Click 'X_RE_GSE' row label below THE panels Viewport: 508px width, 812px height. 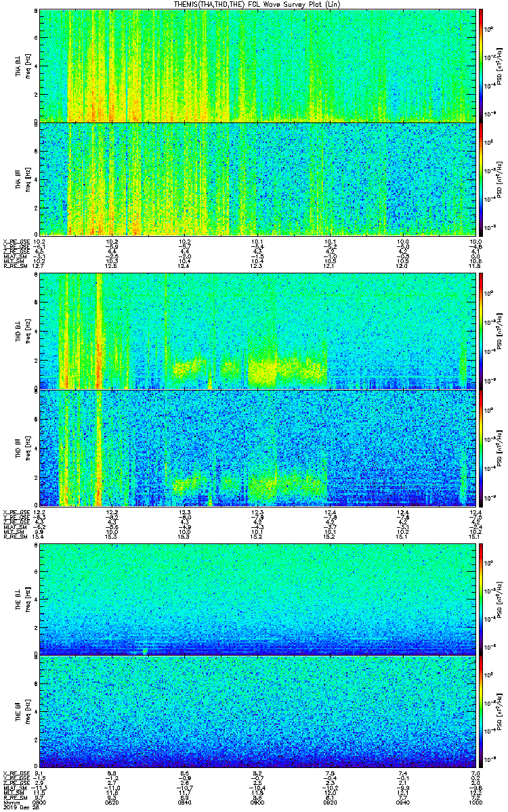click(x=16, y=773)
